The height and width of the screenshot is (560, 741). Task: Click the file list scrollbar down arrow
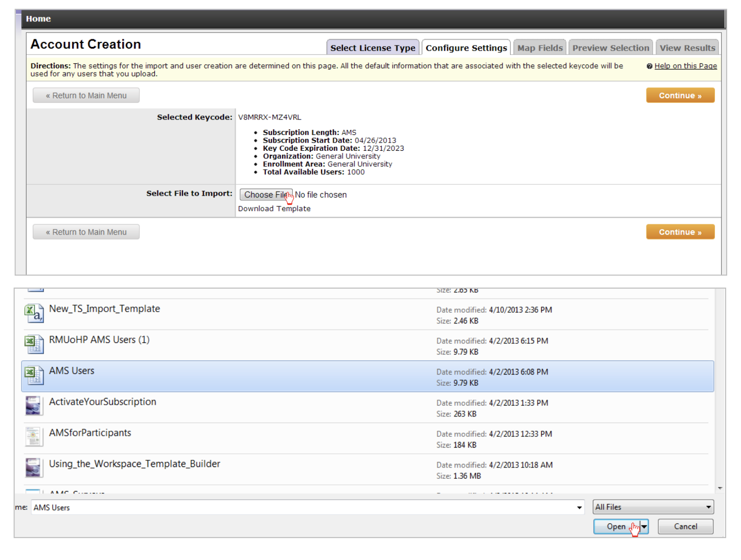point(720,488)
